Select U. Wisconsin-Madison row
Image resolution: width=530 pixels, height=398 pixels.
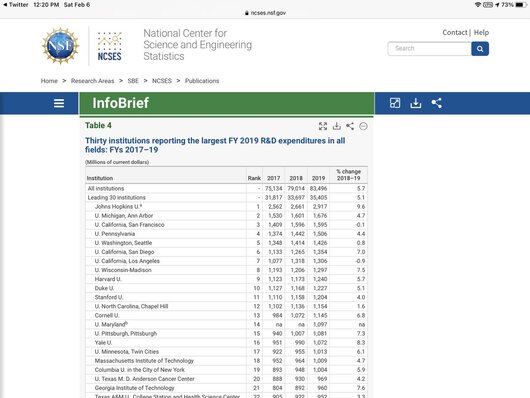(226, 270)
